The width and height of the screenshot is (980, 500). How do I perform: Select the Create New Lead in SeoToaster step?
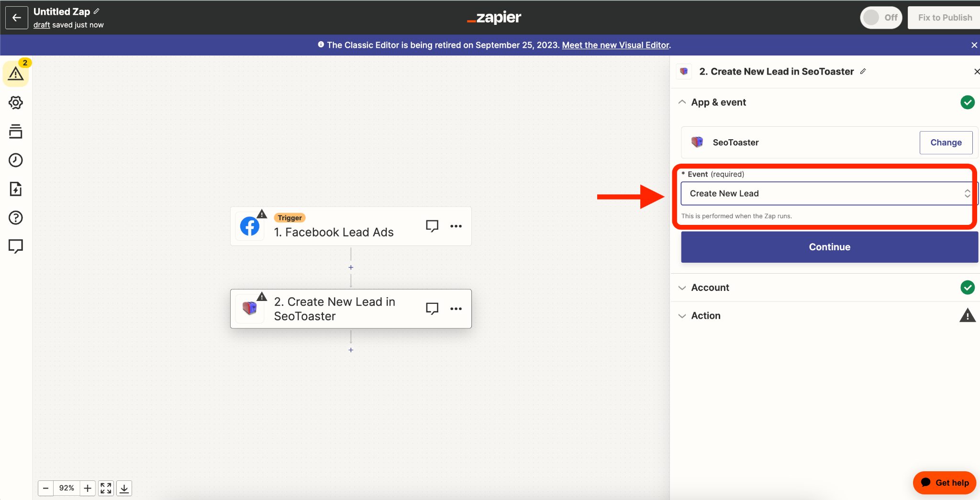click(351, 309)
